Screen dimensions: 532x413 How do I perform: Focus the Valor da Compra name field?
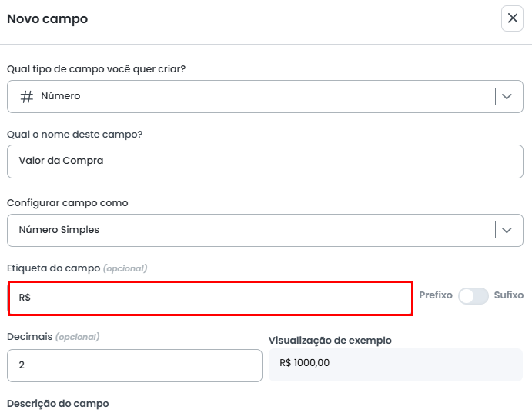tap(265, 162)
